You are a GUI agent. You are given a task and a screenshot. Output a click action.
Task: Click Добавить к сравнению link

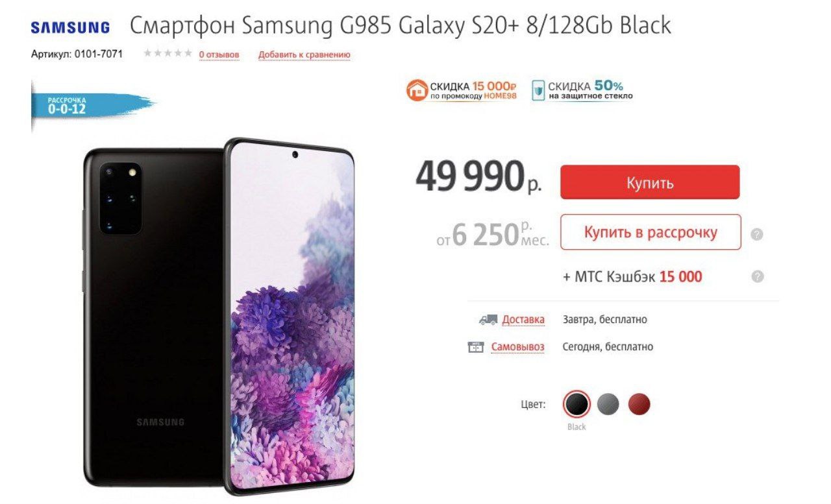(304, 55)
